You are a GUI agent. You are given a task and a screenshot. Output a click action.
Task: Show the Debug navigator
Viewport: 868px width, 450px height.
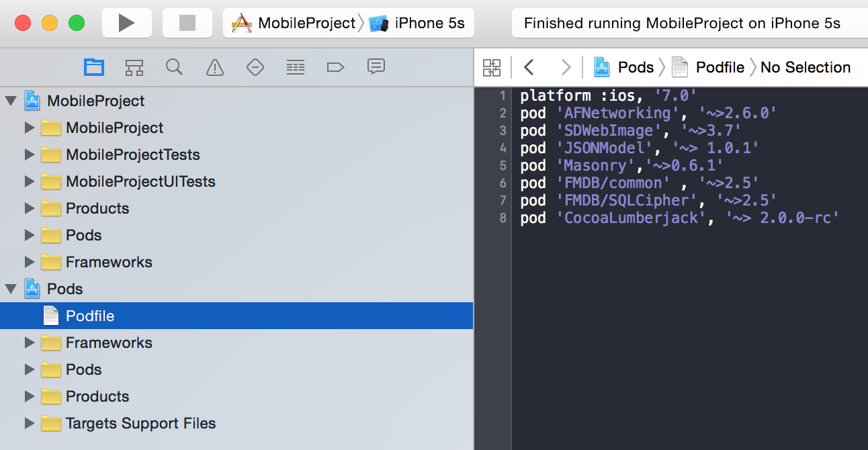[295, 67]
